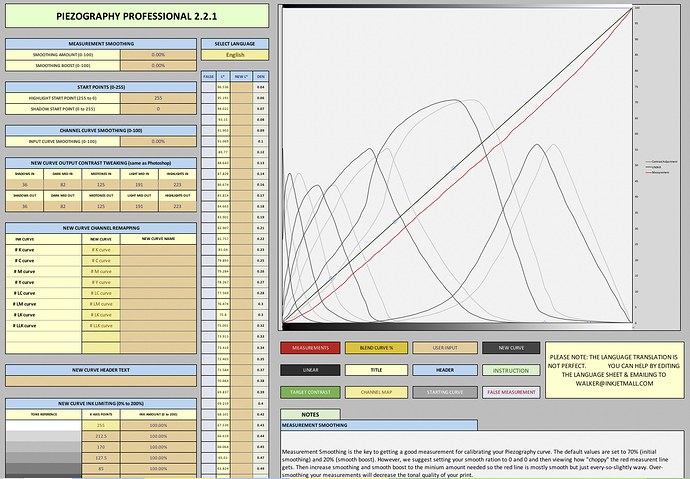Select the Smoothing Amount value cell
This screenshot has width=690, height=479.
tap(158, 55)
